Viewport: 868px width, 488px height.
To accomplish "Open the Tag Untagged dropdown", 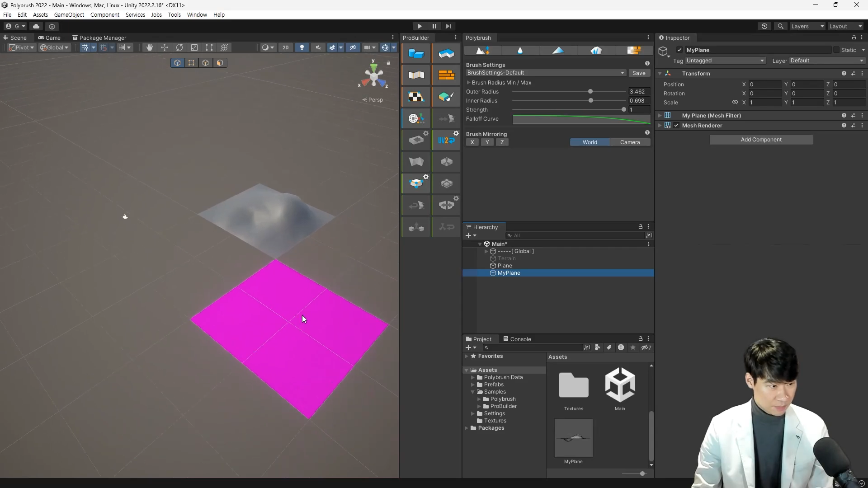I will pos(725,61).
